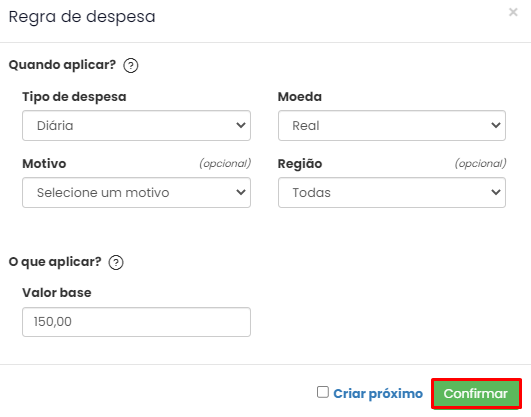The height and width of the screenshot is (417, 531).
Task: Click the Região field label
Action: [300, 164]
